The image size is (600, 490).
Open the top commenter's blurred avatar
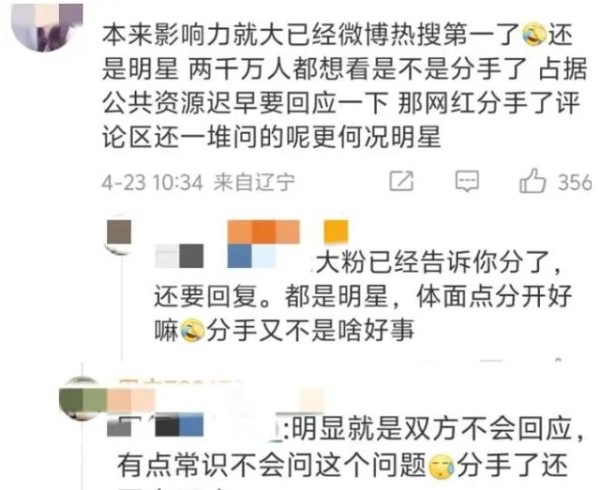tap(47, 27)
